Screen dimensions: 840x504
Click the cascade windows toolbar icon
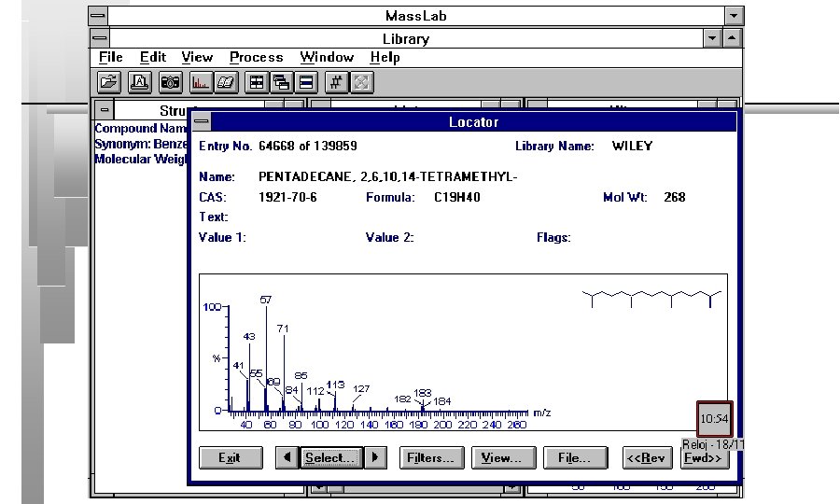281,82
